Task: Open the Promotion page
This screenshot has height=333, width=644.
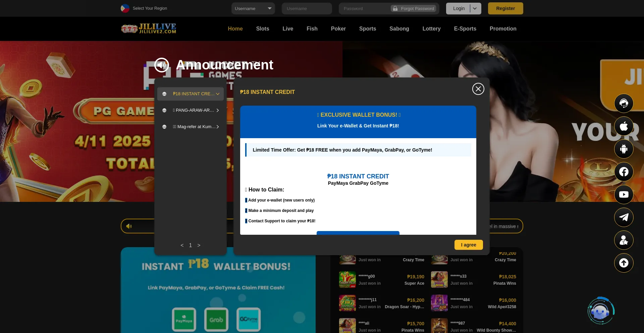Action: click(503, 29)
